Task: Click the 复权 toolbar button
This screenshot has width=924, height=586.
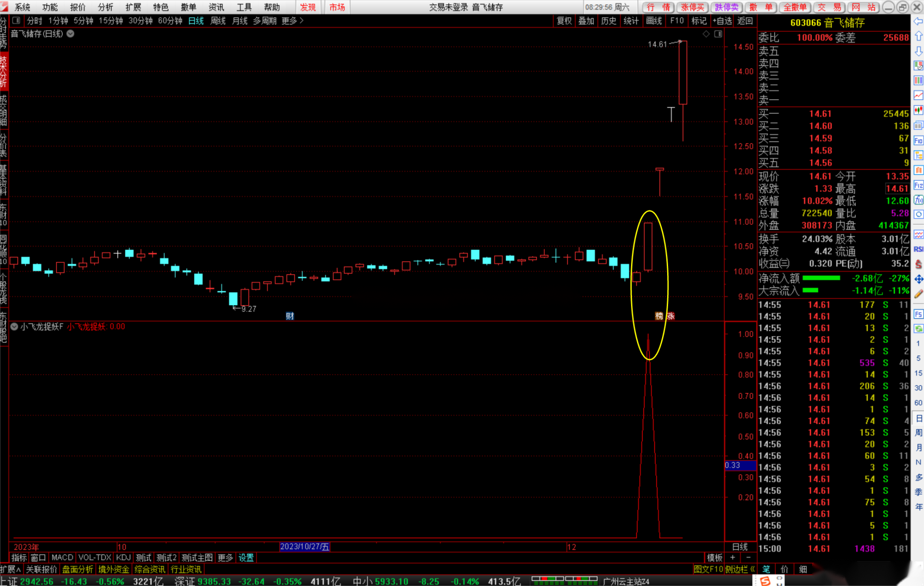Action: coord(564,21)
